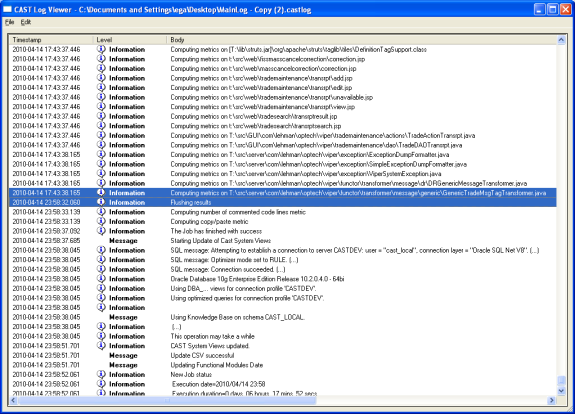Click info icon on Attempting to establish connection row

click(101, 250)
